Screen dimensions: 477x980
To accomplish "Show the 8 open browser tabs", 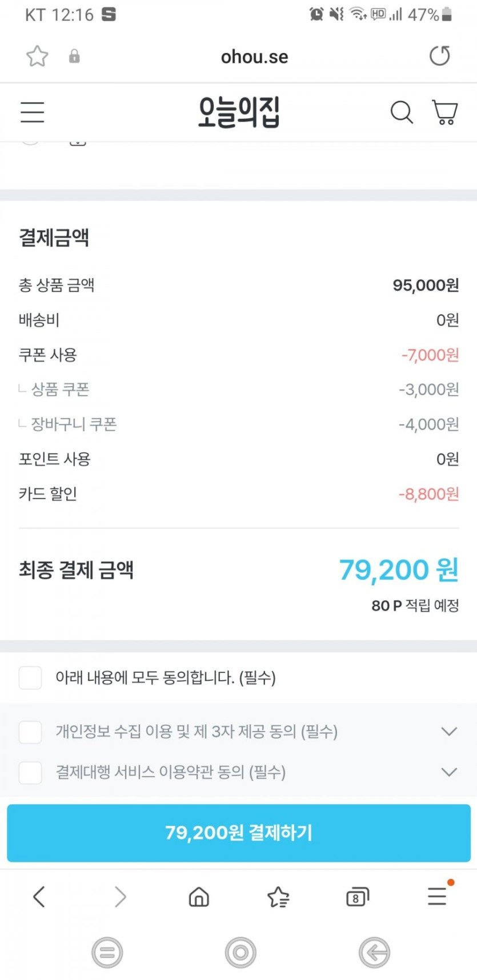I will coord(358,897).
